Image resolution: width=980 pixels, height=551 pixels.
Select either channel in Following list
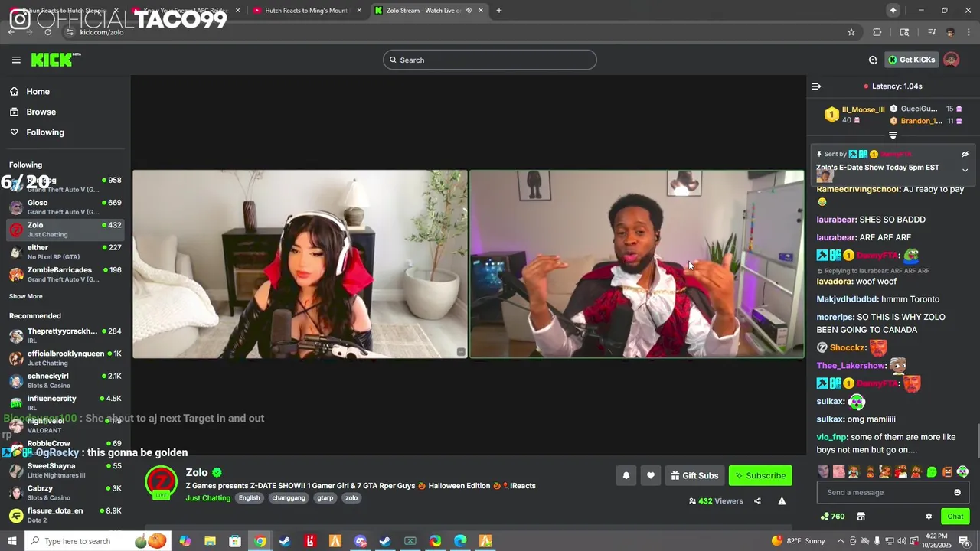(x=65, y=252)
